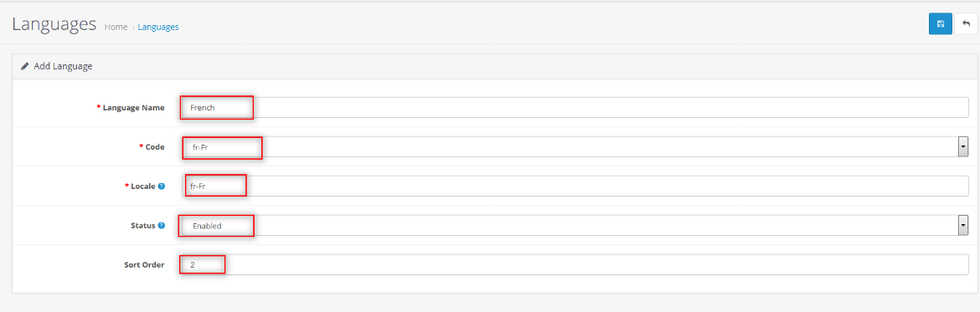The width and height of the screenshot is (980, 312).
Task: Click the back arrow cancel button
Action: 967,23
